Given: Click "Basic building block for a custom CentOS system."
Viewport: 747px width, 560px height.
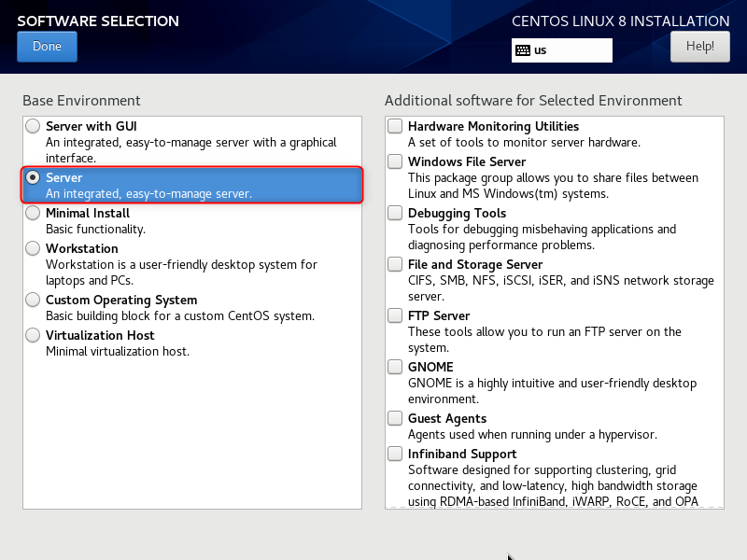Looking at the screenshot, I should pos(180,316).
